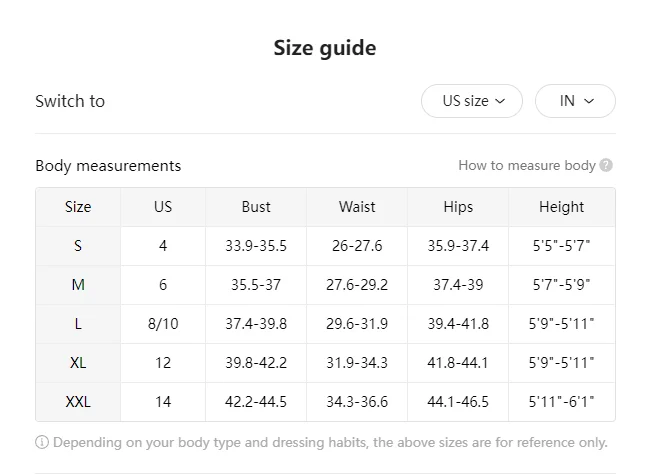The height and width of the screenshot is (475, 650).
Task: Click the XL size cell
Action: click(x=78, y=363)
